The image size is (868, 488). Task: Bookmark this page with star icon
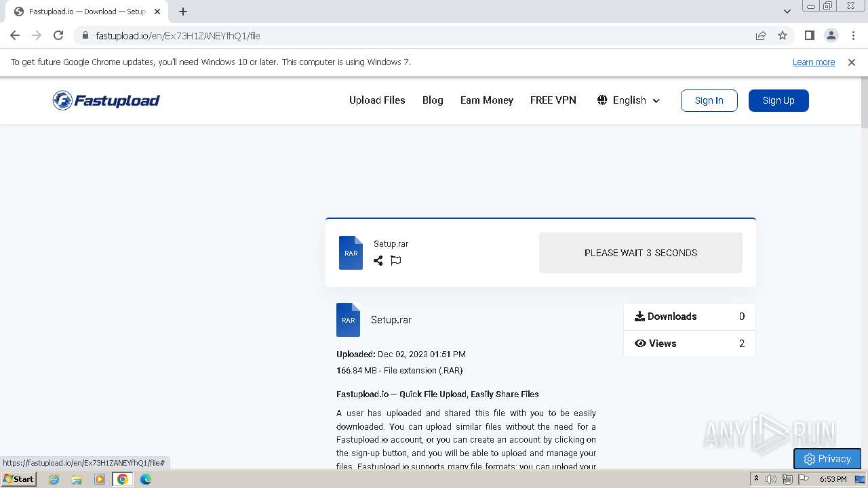(x=783, y=35)
